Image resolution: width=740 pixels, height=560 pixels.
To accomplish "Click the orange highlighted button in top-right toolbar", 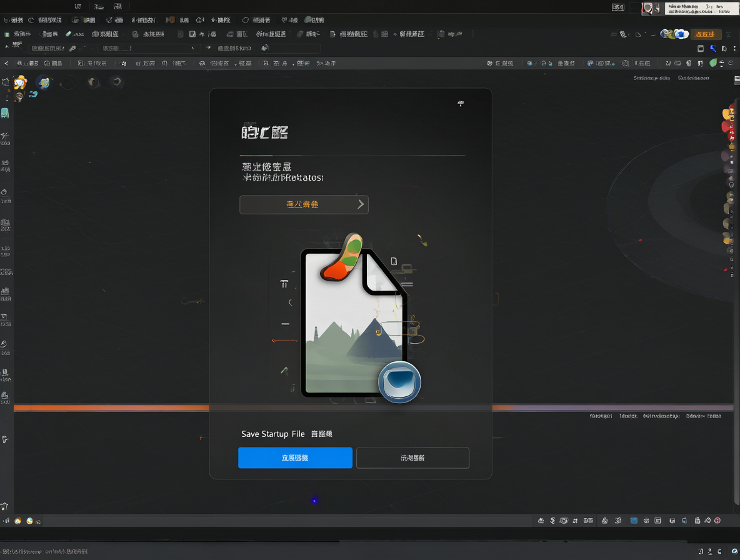I will 705,34.
